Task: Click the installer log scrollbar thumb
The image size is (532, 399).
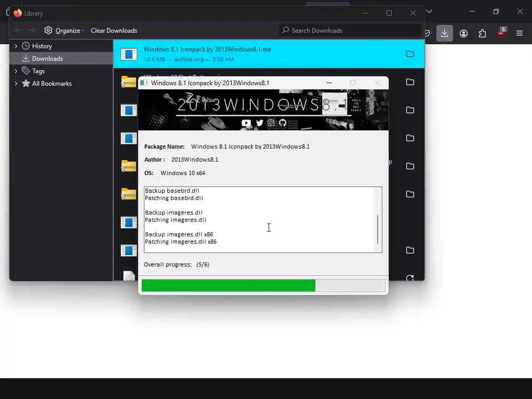Action: click(x=377, y=229)
